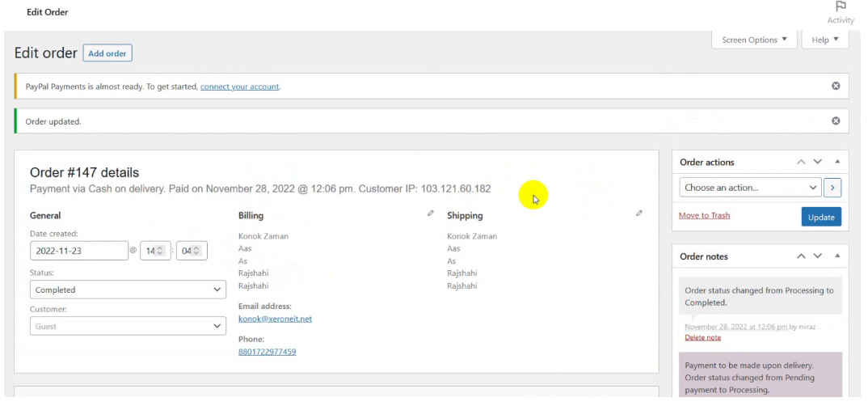Open the Choose an action dropdown
Viewport: 868px width, 406px height.
click(750, 188)
